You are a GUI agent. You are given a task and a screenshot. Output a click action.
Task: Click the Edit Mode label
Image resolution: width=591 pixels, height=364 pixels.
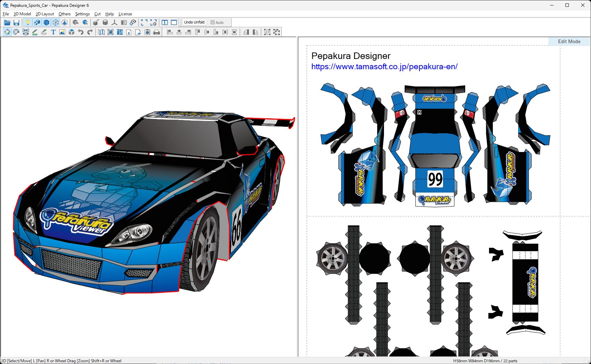[x=569, y=41]
